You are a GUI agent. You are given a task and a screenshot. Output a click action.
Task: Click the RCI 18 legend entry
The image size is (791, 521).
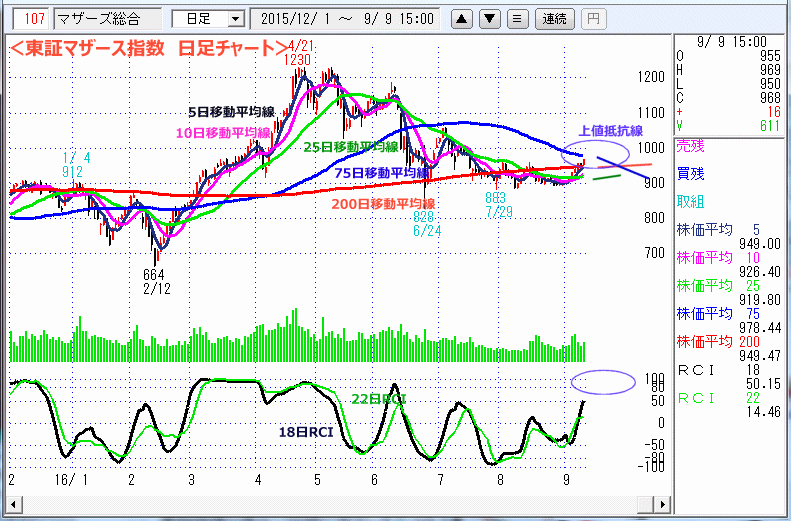point(718,370)
